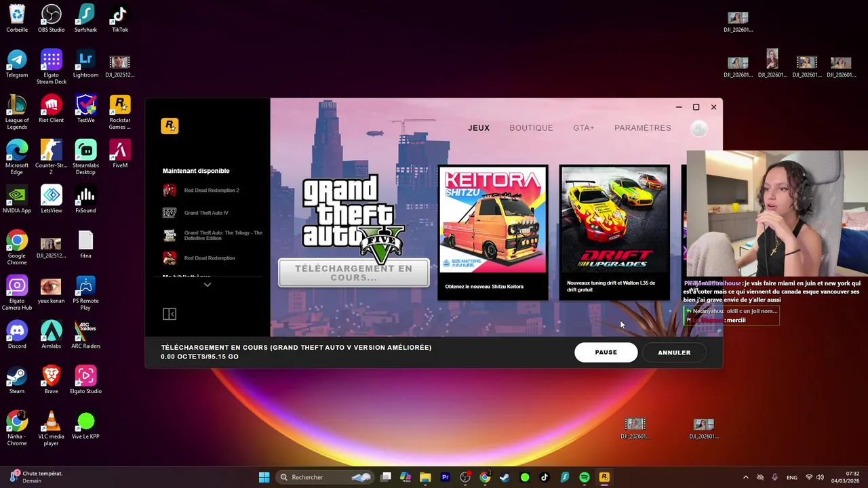The image size is (868, 488).
Task: Show hidden system tray icons
Action: (746, 477)
